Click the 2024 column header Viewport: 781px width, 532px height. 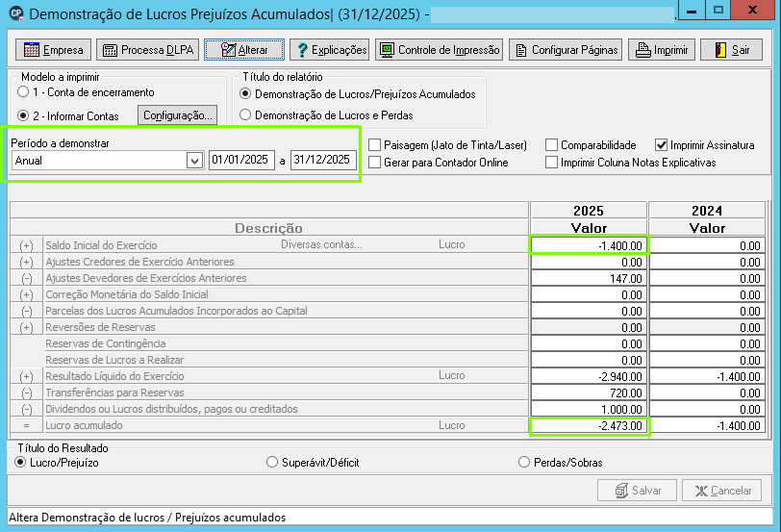click(707, 211)
